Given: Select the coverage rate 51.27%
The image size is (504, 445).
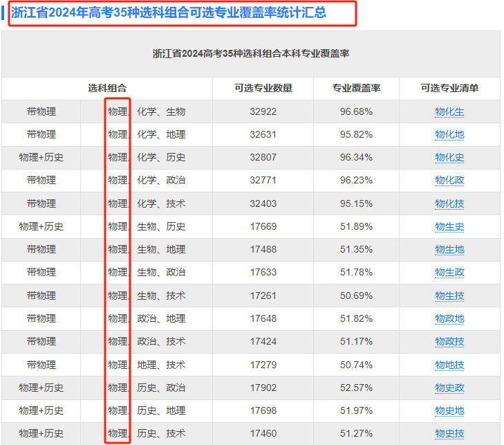Looking at the screenshot, I should pyautogui.click(x=356, y=433).
